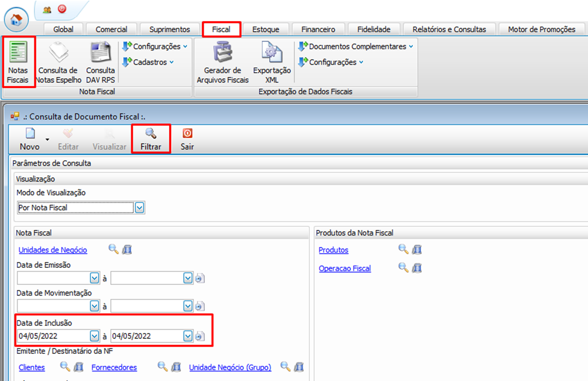Click Novo document icon
Image resolution: width=588 pixels, height=381 pixels.
pyautogui.click(x=30, y=133)
